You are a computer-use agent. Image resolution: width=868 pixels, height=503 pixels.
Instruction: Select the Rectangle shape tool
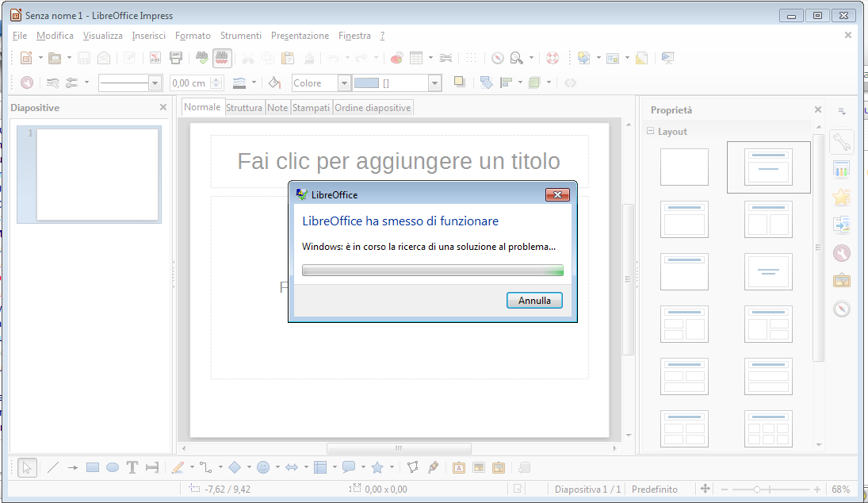click(x=93, y=467)
